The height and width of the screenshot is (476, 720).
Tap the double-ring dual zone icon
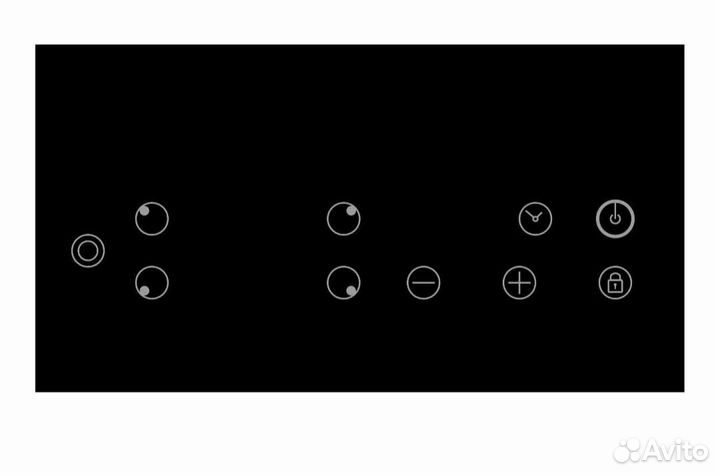(x=88, y=251)
